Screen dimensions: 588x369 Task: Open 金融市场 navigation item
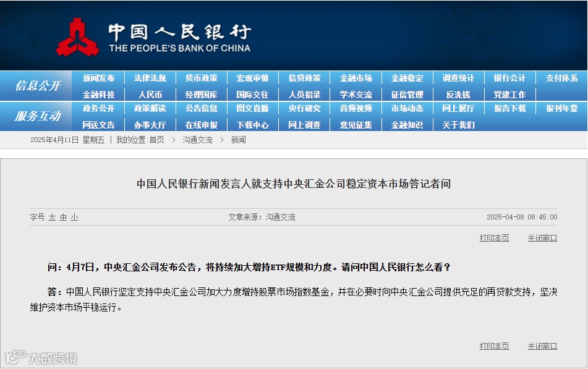click(x=356, y=78)
